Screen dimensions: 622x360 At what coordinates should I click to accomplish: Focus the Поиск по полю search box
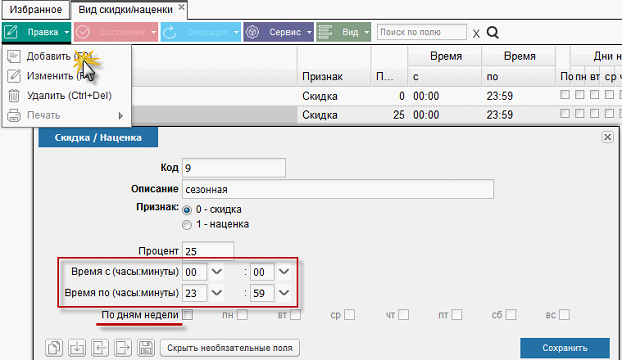[x=422, y=32]
